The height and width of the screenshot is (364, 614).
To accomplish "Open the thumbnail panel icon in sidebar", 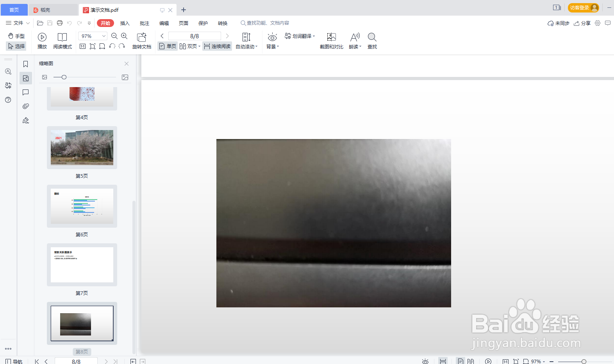I will [x=26, y=78].
